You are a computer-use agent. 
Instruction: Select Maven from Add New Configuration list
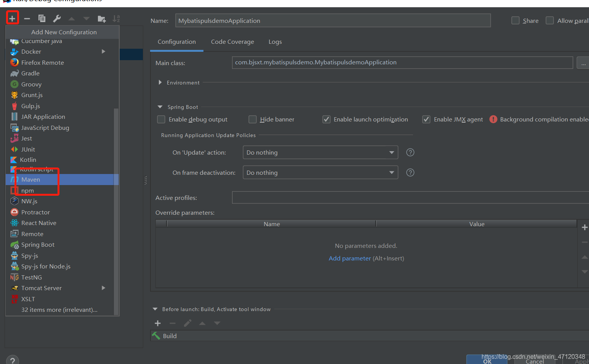62,179
